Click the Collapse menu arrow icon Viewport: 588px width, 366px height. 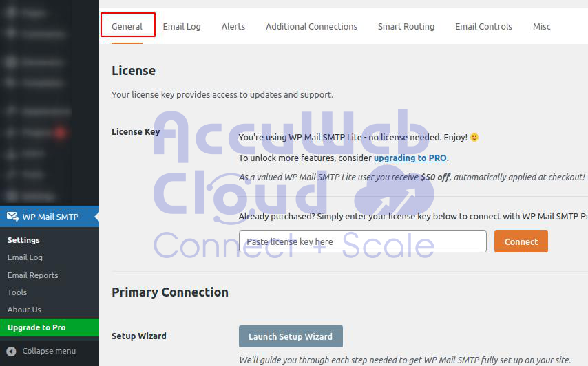click(x=11, y=351)
